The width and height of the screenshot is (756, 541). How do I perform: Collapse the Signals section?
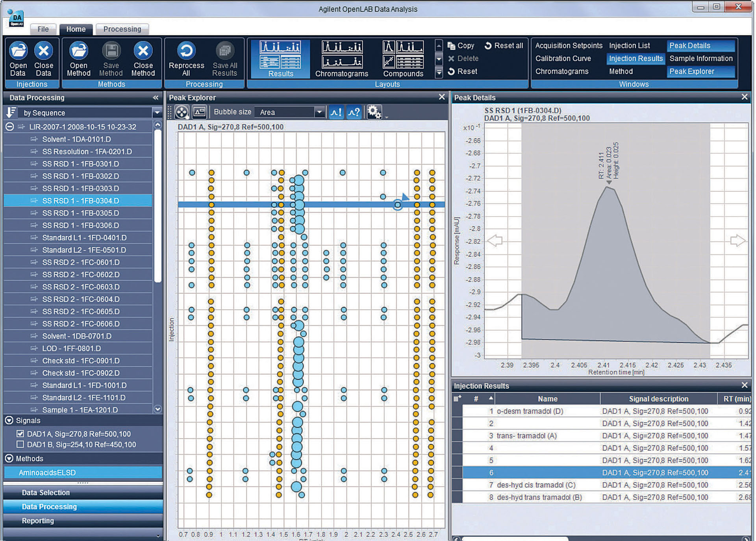tap(9, 421)
